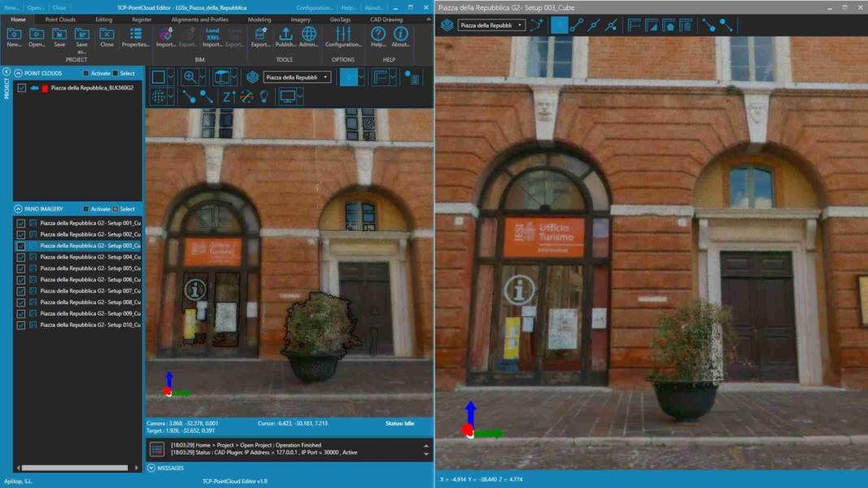This screenshot has height=488, width=868.
Task: Click the About info icon
Action: pos(400,37)
